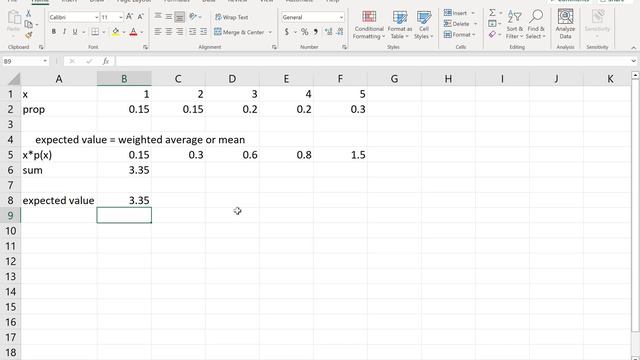640x360 pixels.
Task: Open Find & Select menu
Action: pyautogui.click(x=536, y=25)
